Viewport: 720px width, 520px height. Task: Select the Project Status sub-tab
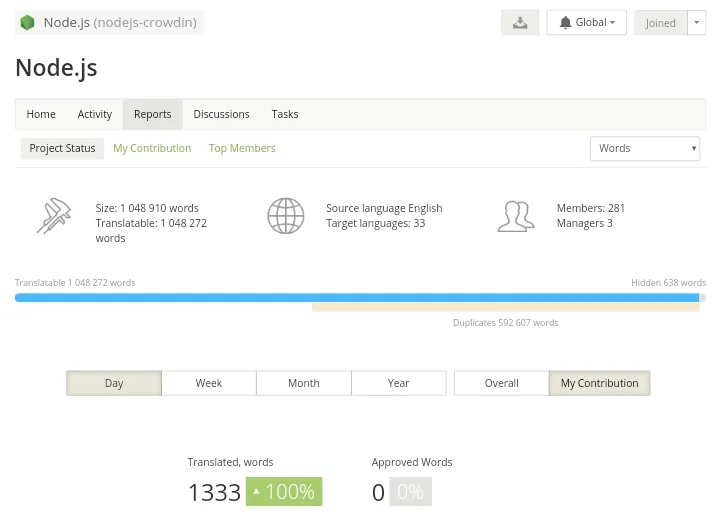point(62,148)
